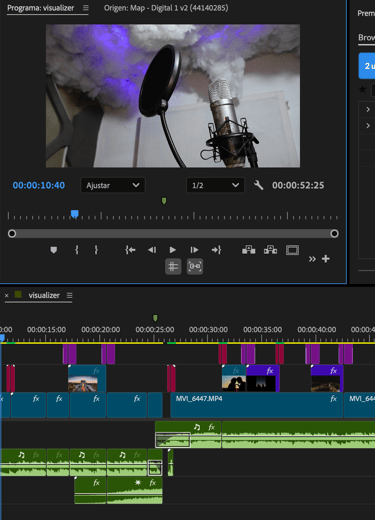Play the program monitor
Image resolution: width=375 pixels, height=520 pixels.
(173, 250)
